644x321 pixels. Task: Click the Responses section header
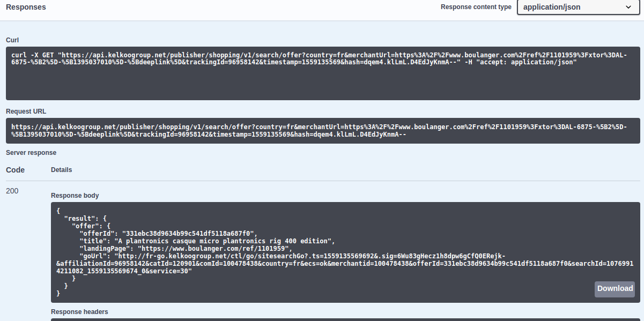point(26,7)
